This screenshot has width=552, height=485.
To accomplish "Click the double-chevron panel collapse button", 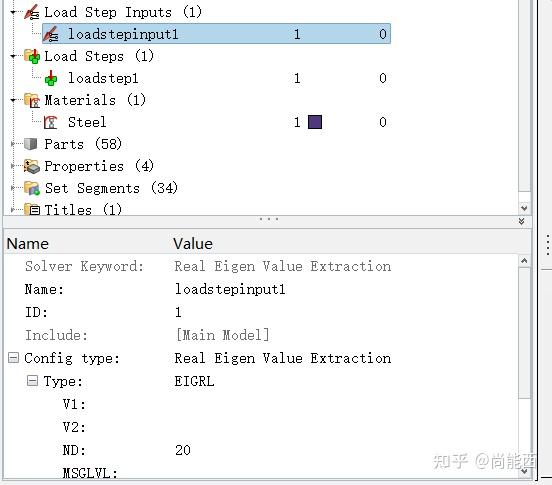I will (522, 221).
